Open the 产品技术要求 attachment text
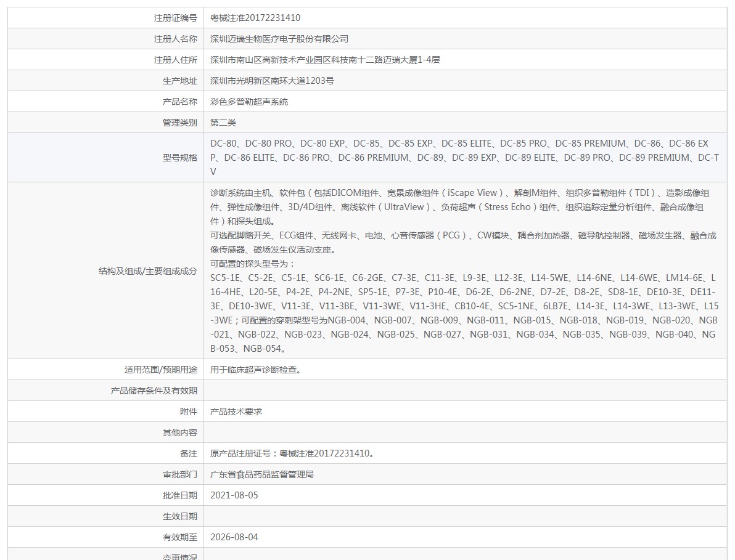 pos(236,412)
